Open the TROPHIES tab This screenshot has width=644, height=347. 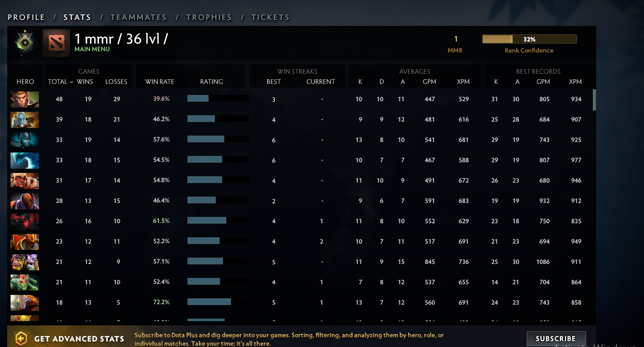pyautogui.click(x=209, y=17)
